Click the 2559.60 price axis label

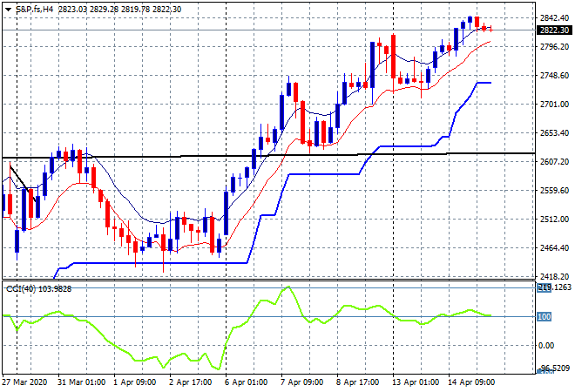[x=554, y=190]
